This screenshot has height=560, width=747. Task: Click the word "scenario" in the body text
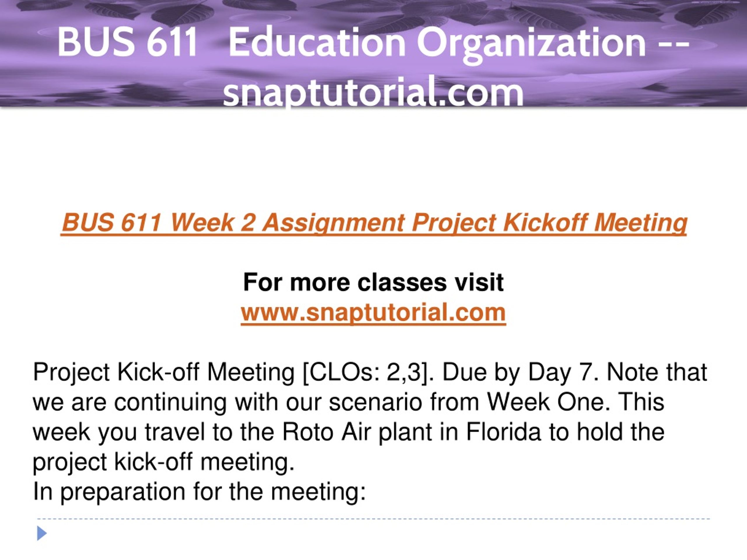coord(376,402)
